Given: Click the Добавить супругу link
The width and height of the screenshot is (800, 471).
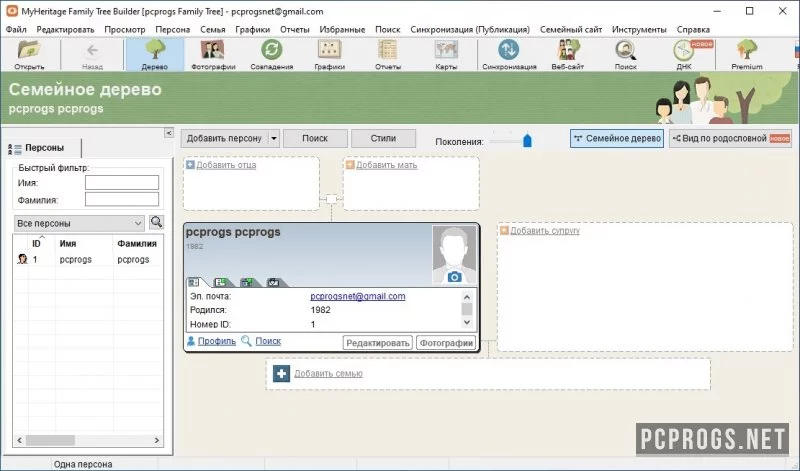Looking at the screenshot, I should (545, 231).
